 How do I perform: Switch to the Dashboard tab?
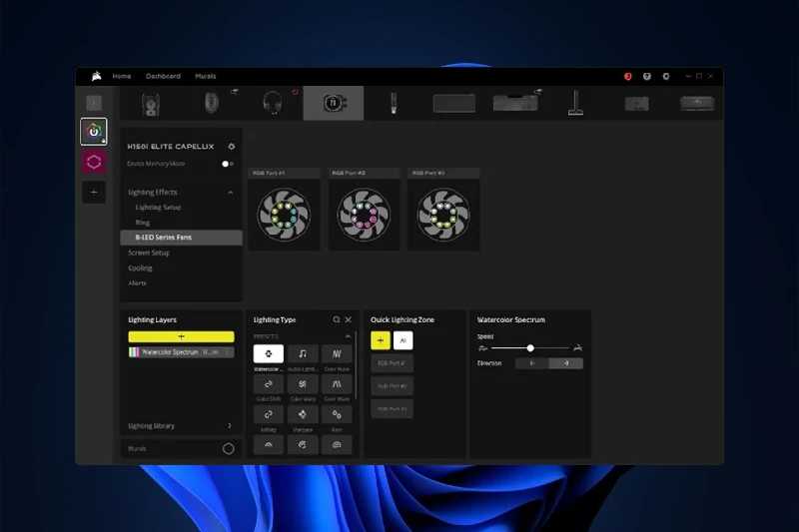[163, 76]
